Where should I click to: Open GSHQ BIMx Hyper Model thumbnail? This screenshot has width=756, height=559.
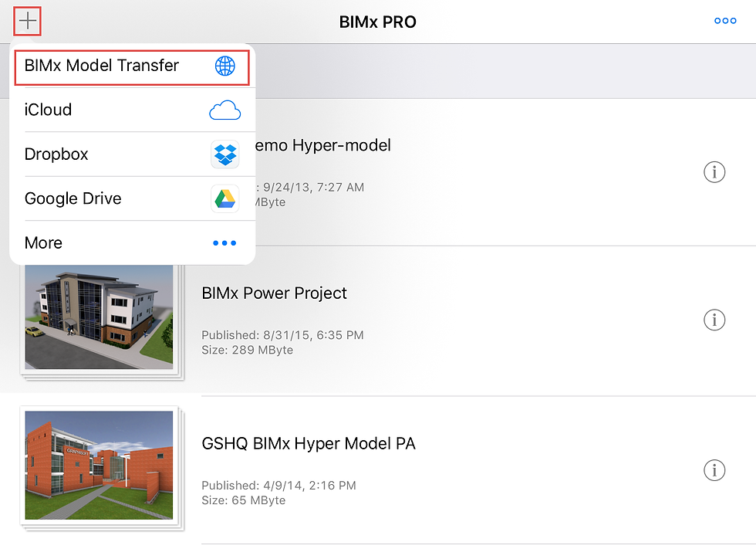100,466
